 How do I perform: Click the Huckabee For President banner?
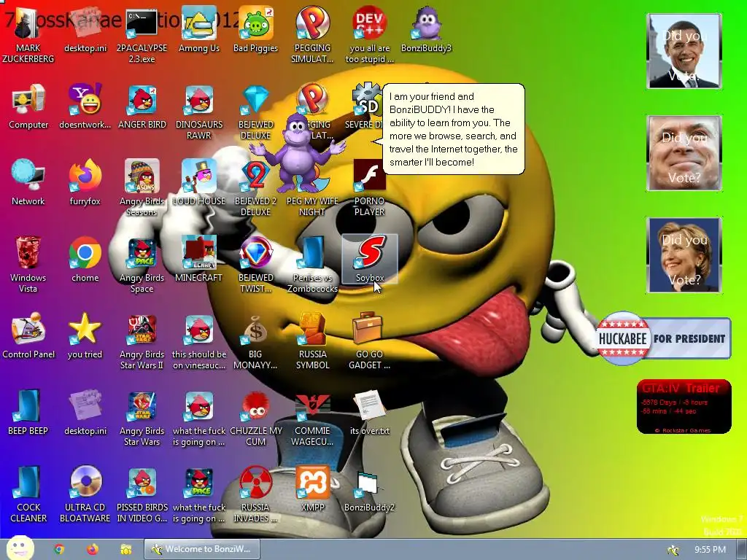(664, 338)
